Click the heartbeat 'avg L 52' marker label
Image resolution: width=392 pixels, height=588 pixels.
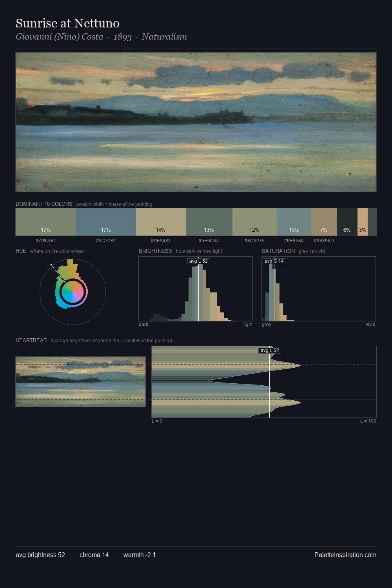270,350
